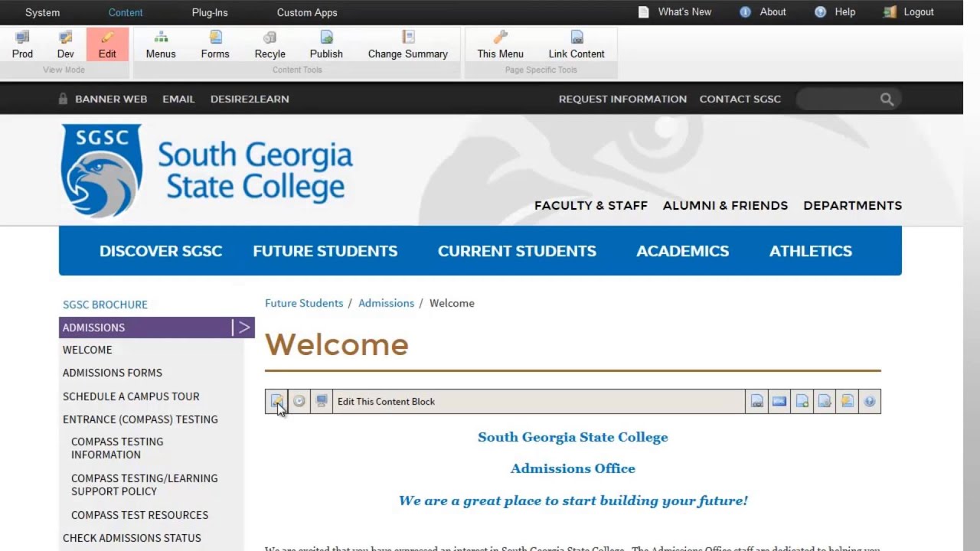This screenshot has height=551, width=980.
Task: Click the round disc icon in content block bar
Action: 299,401
